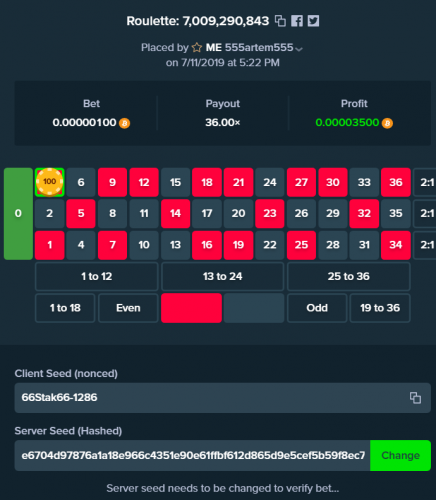Copy the roulette bet ID
The width and height of the screenshot is (436, 500).
(280, 21)
